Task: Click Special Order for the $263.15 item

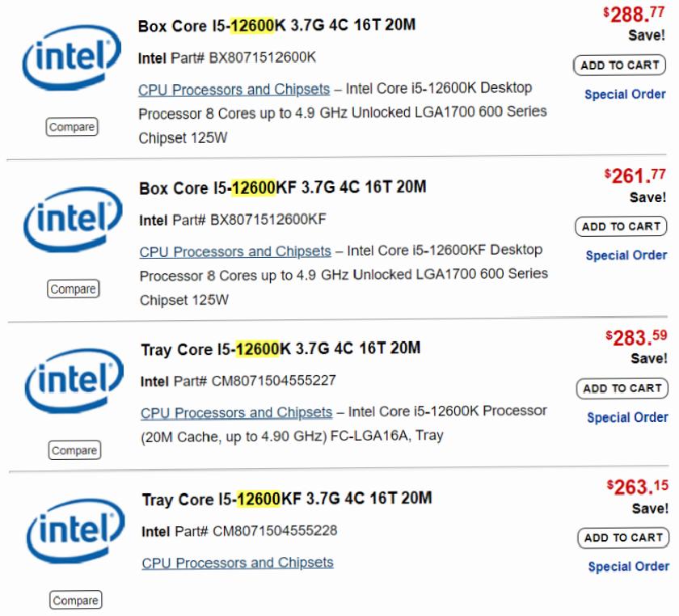Action: (629, 567)
